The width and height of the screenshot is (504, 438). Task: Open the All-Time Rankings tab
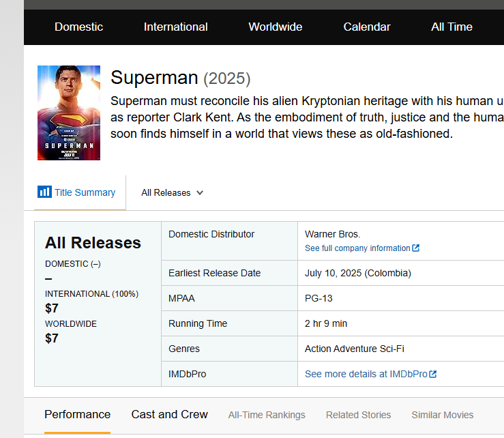pos(267,415)
